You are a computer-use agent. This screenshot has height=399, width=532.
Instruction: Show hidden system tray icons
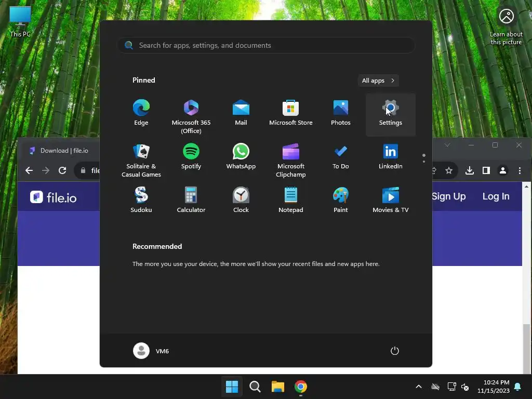click(x=419, y=387)
